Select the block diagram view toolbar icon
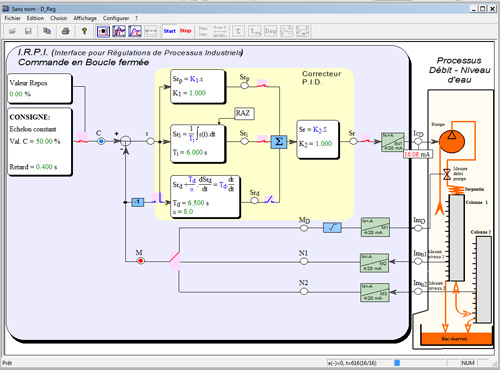 point(103,31)
